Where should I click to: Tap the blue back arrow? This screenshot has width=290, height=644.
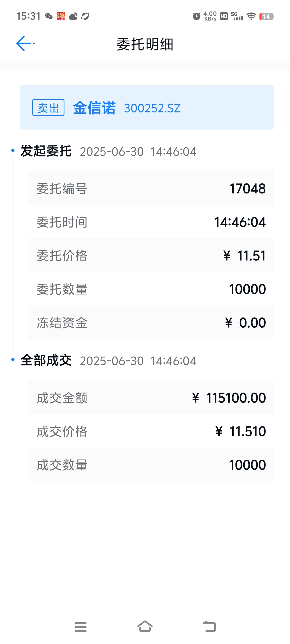pyautogui.click(x=25, y=43)
